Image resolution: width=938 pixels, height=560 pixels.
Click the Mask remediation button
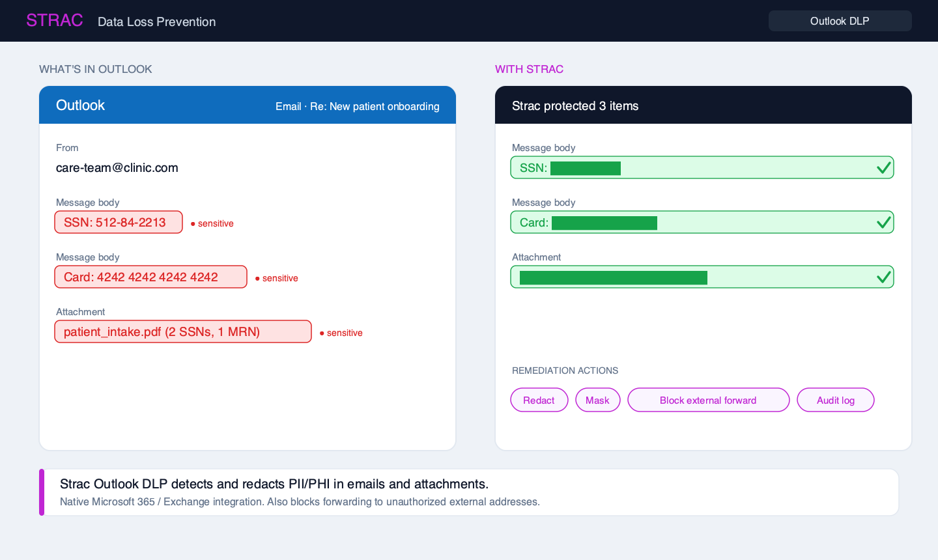598,400
